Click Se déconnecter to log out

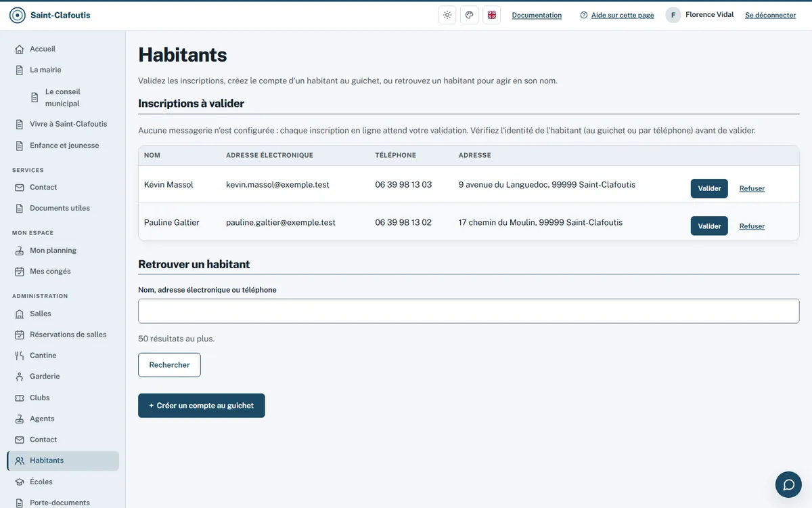(771, 16)
